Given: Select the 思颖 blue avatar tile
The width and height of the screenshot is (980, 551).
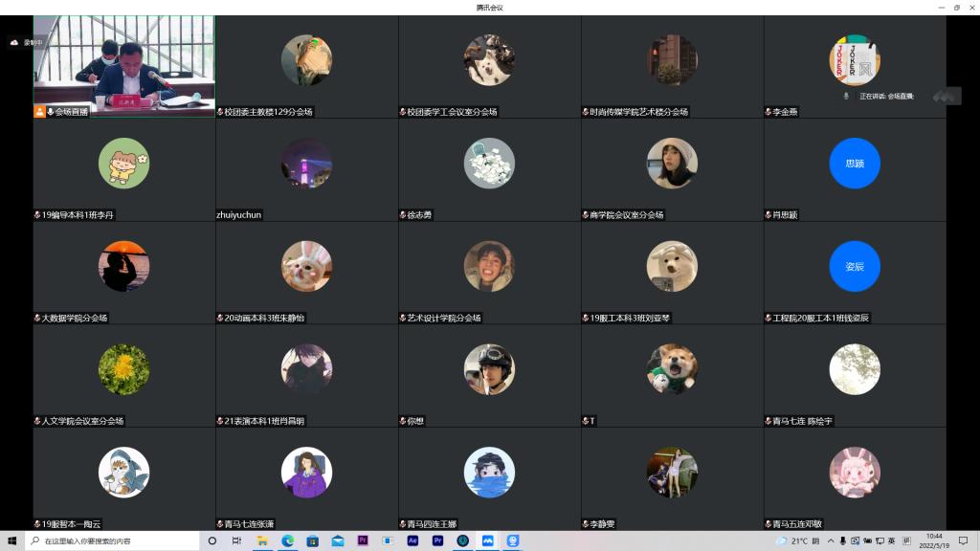Looking at the screenshot, I should tap(854, 164).
